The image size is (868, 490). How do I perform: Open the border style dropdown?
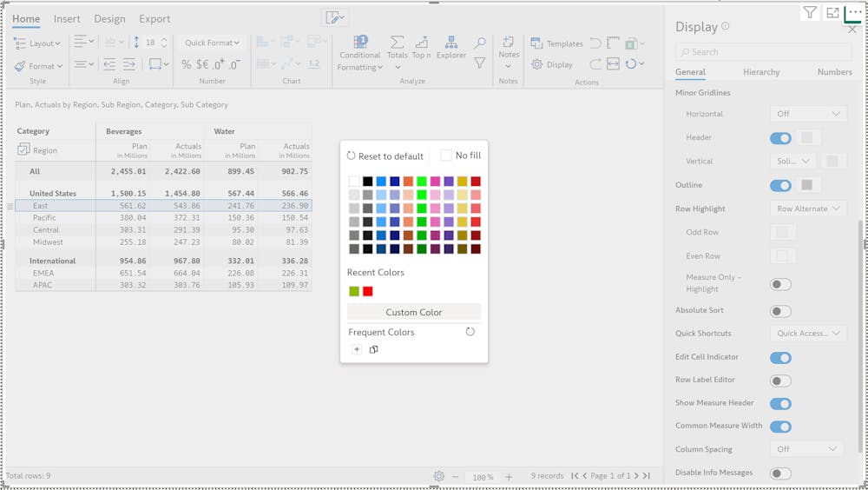[x=159, y=64]
